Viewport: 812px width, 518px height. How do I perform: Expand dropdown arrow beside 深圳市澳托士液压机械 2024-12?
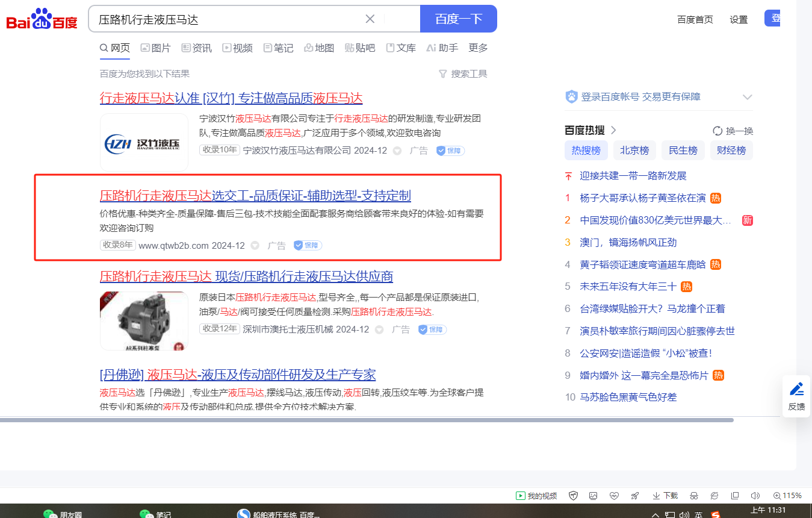pyautogui.click(x=379, y=330)
